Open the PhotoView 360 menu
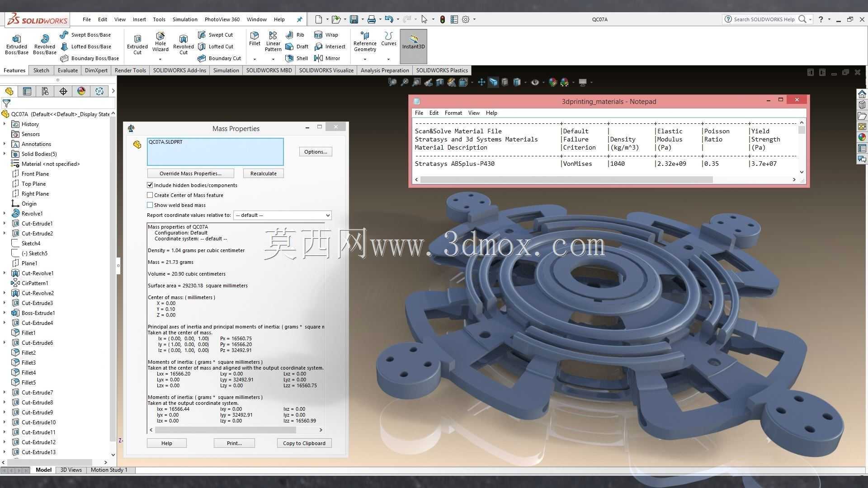868x488 pixels. pyautogui.click(x=222, y=19)
